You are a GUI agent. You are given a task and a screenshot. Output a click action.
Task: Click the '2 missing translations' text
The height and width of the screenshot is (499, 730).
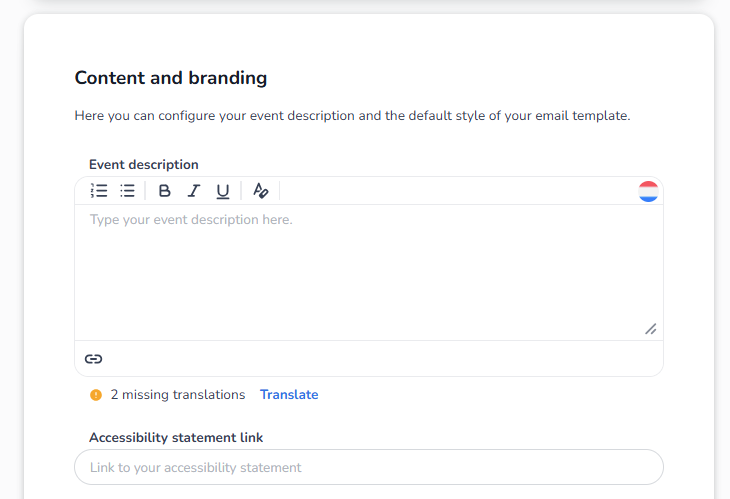point(178,395)
